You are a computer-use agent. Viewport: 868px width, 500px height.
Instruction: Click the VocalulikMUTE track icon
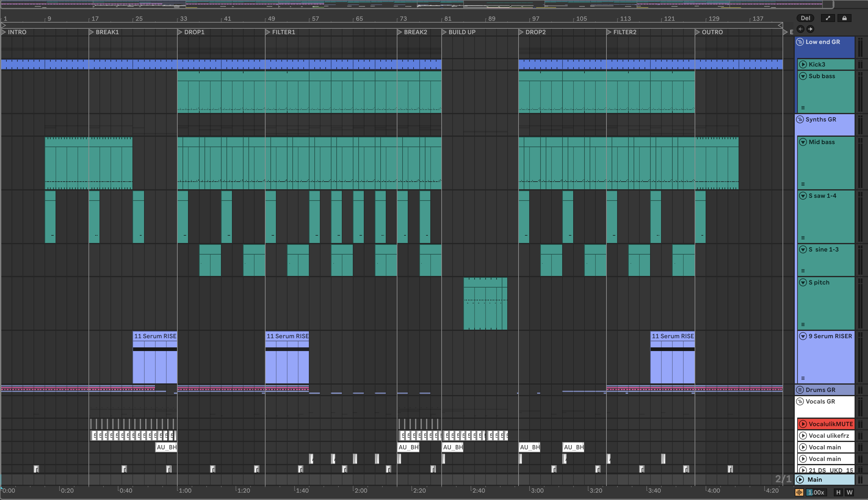pyautogui.click(x=803, y=424)
